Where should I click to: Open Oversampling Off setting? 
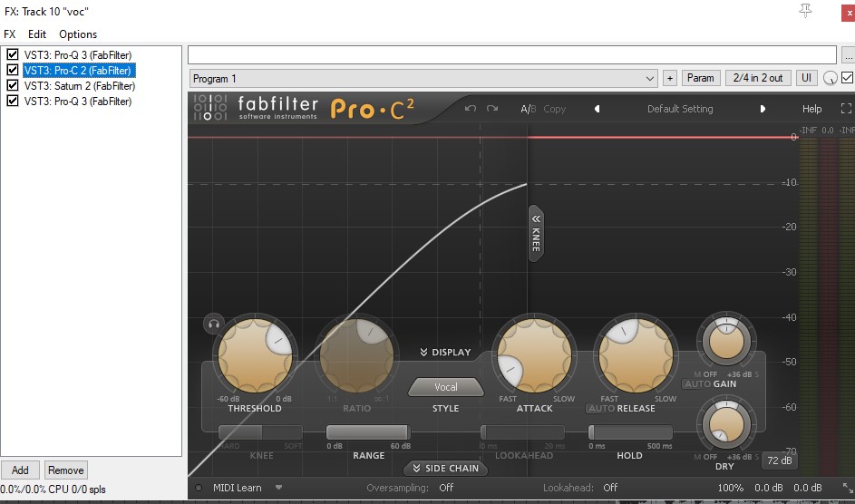(446, 488)
